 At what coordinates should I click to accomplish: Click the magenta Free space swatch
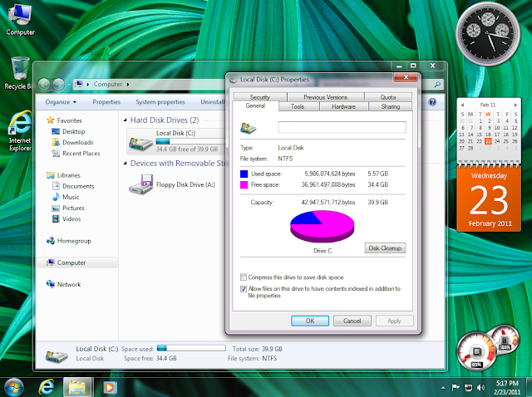244,184
